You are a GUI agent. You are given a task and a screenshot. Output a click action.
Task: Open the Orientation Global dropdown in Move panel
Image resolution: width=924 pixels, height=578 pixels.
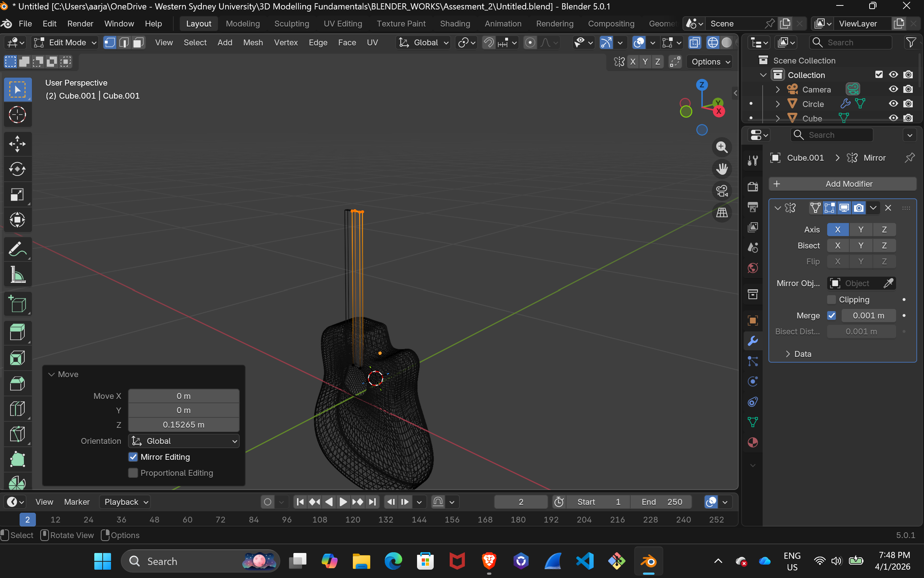(184, 441)
